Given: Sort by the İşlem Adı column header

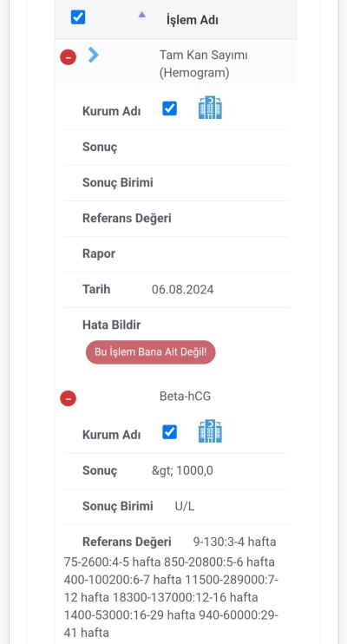Looking at the screenshot, I should (193, 19).
